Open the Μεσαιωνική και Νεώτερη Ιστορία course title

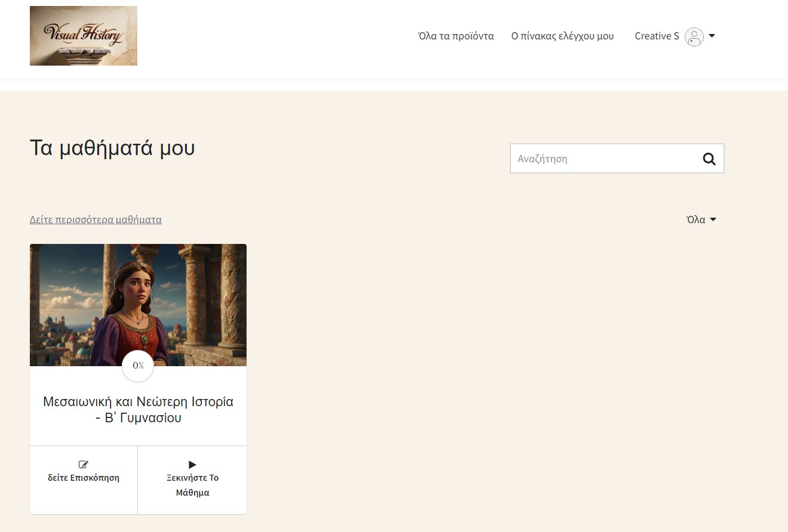pos(138,410)
